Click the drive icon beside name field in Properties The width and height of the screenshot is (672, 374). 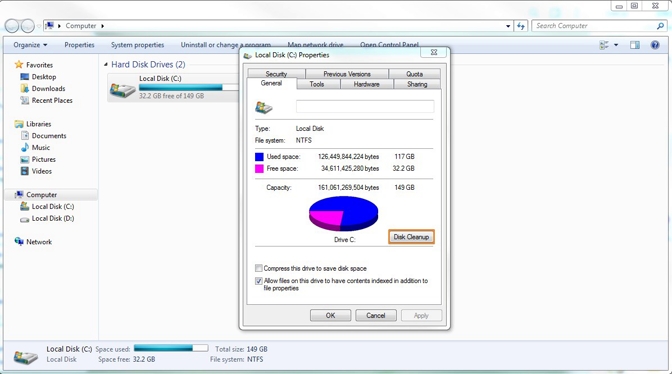264,107
